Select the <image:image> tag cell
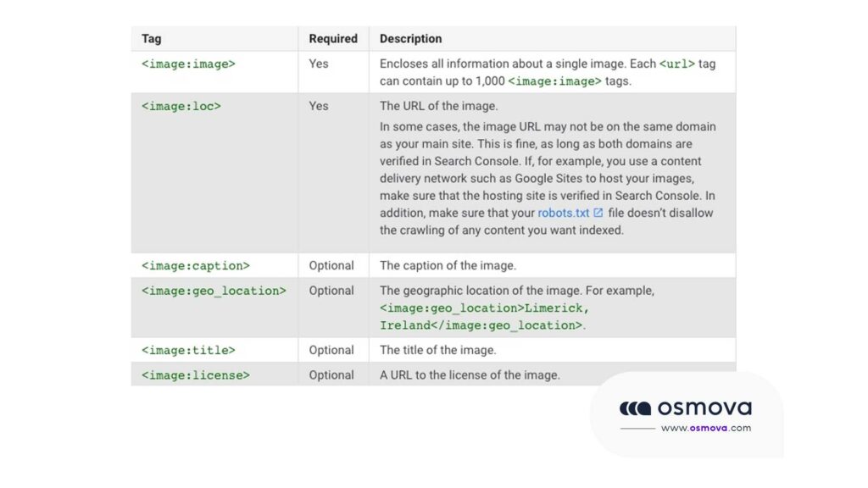The image size is (868, 488). (188, 64)
